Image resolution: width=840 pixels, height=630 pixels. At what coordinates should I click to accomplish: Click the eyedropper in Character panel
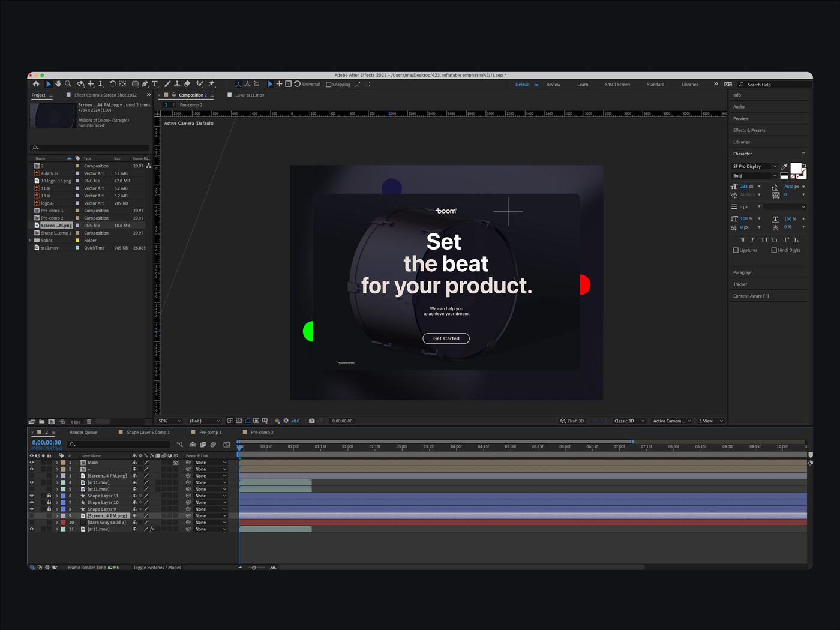(784, 167)
